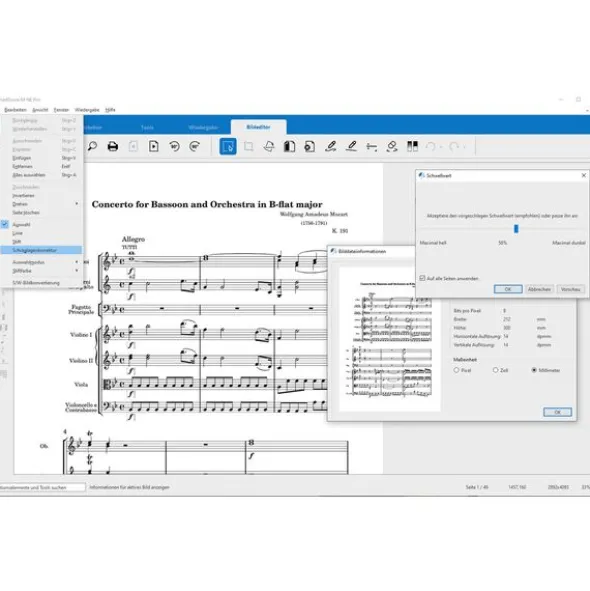Choose Entfernen from the Bearbeiten menu

click(41, 166)
